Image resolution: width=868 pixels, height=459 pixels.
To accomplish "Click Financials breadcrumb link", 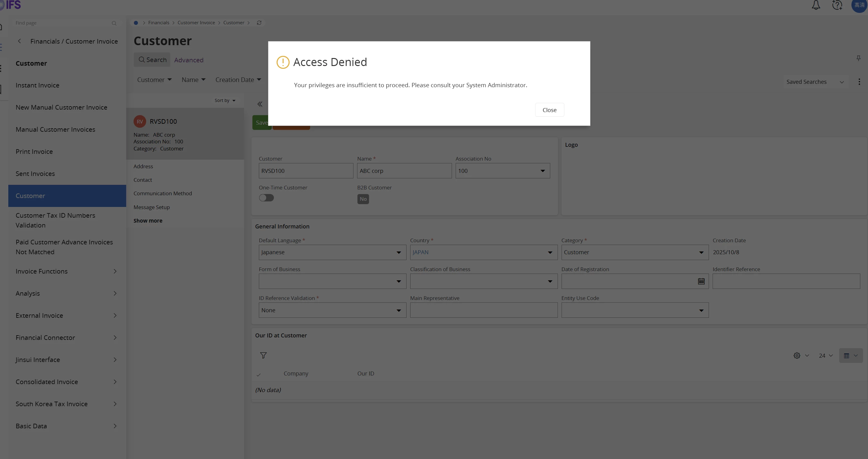I will click(x=158, y=23).
